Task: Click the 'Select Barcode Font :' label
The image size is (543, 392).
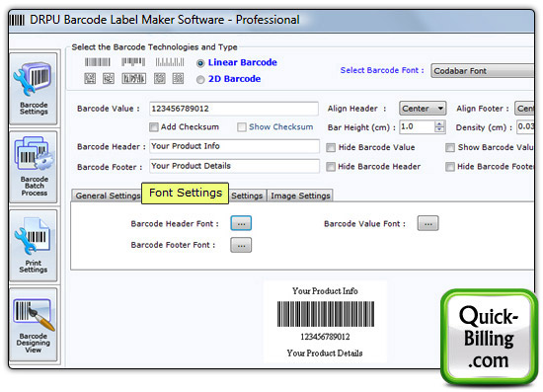Action: 382,70
